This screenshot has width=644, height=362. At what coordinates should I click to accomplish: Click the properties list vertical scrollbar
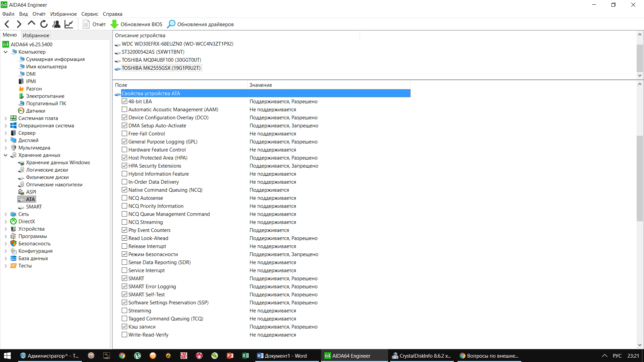point(640,178)
